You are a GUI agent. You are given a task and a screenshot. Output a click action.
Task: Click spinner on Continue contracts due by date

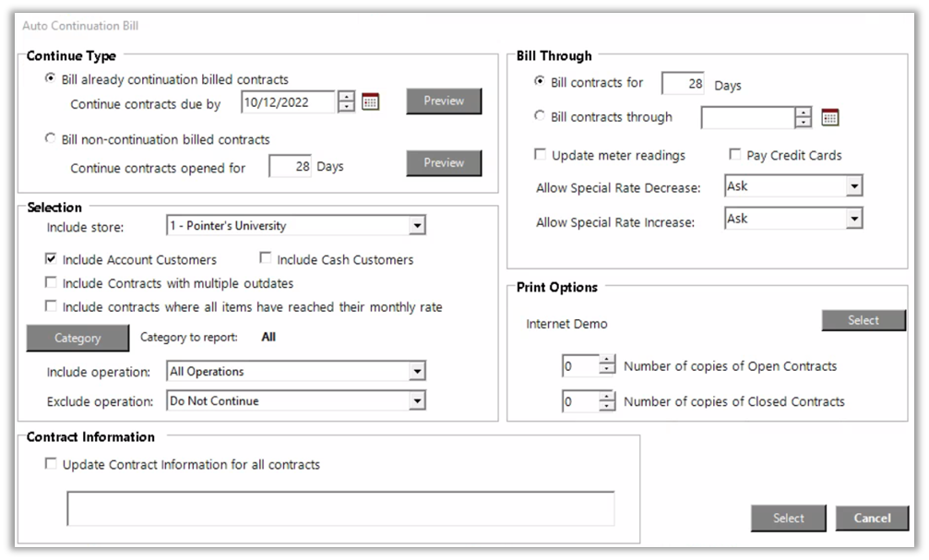(346, 101)
